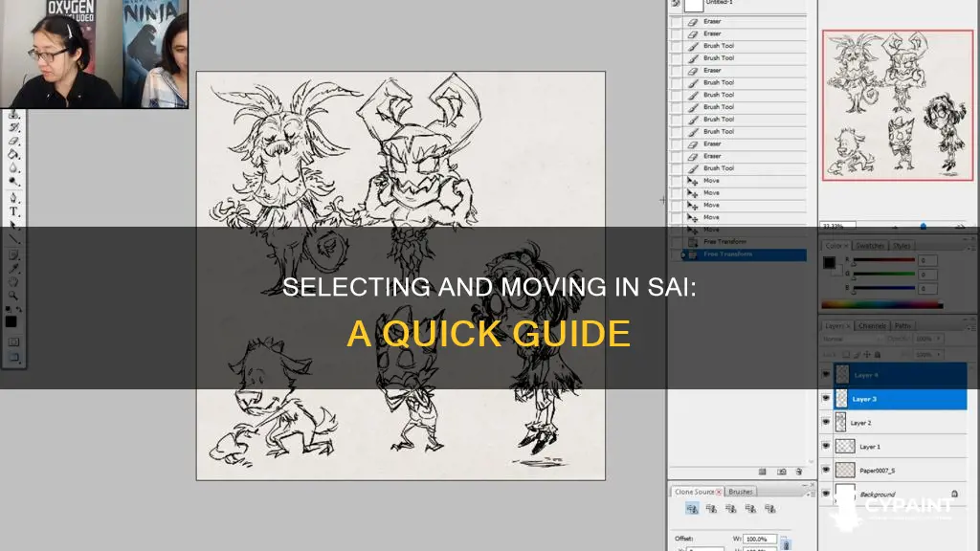Reset to default foreground and background colors
Viewport: 980px width, 551px height.
point(8,309)
